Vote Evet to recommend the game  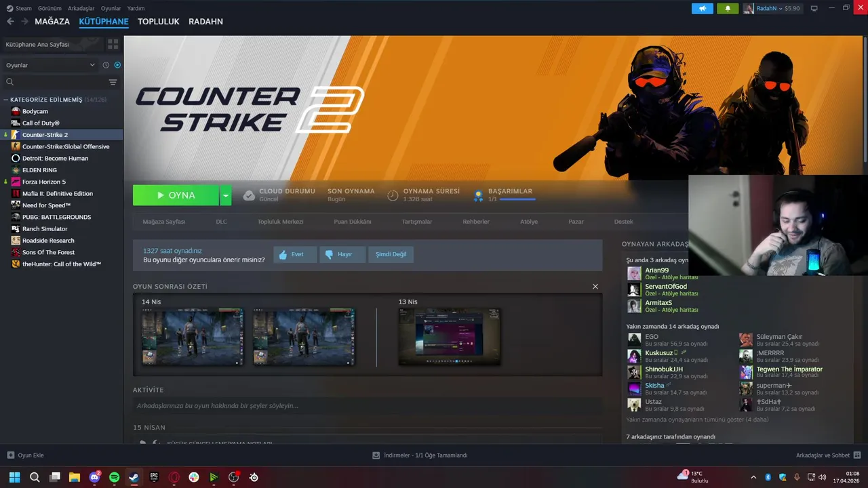pyautogui.click(x=295, y=254)
